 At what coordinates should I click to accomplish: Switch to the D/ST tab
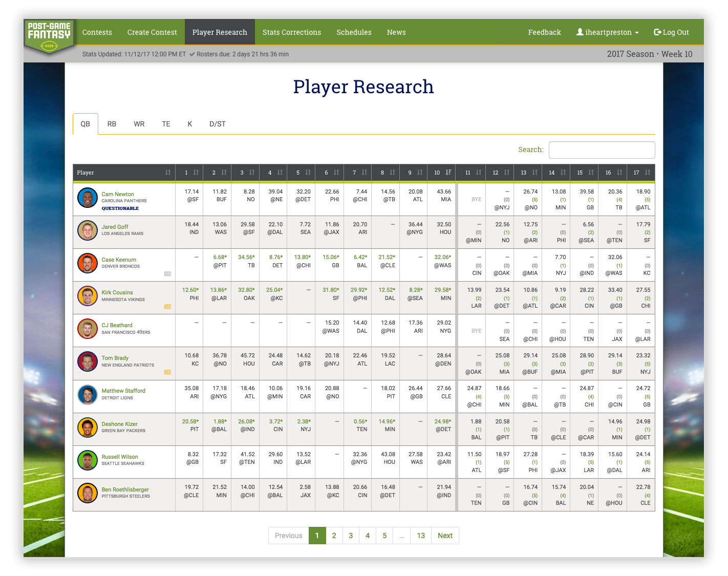pos(218,124)
